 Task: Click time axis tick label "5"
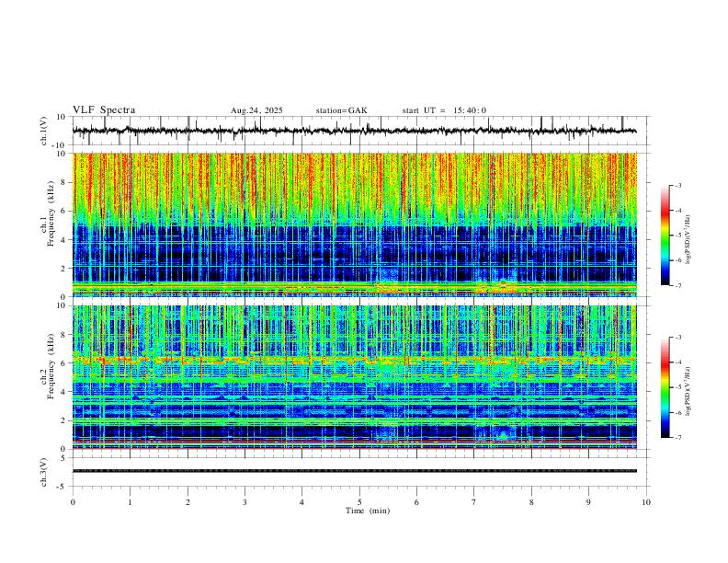[x=359, y=502]
